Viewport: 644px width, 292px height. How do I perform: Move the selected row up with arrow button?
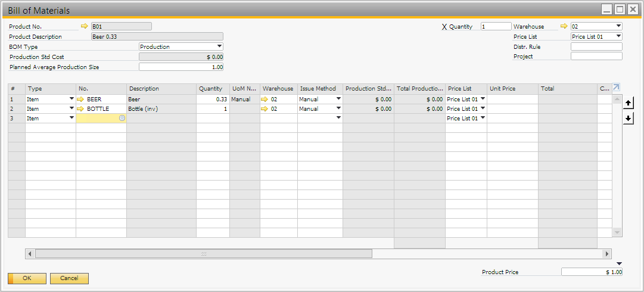[x=628, y=104]
